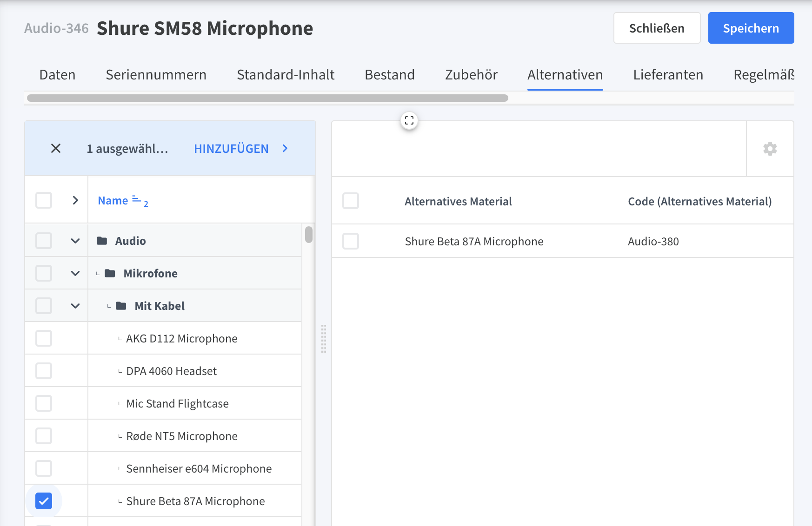The image size is (812, 526).
Task: Check the Røde NT5 Microphone checkbox
Action: tap(44, 436)
